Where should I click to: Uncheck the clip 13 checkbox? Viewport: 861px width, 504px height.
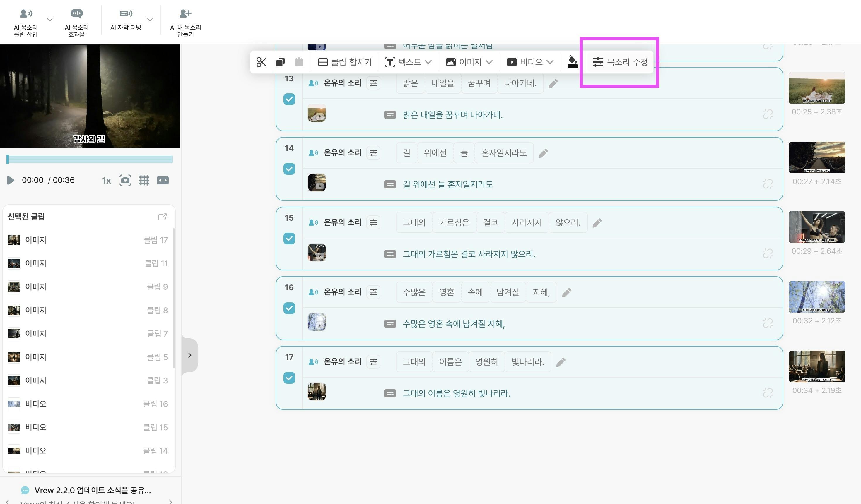click(x=289, y=100)
